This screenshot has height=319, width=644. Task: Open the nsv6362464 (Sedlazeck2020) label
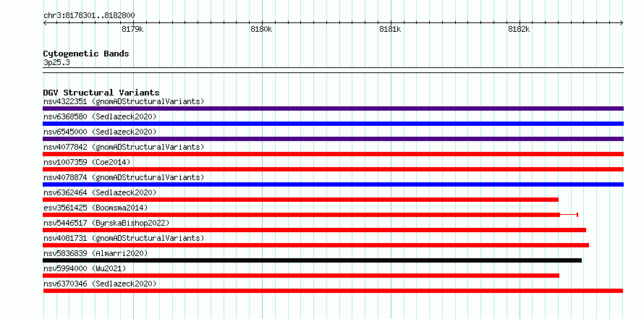pyautogui.click(x=100, y=192)
